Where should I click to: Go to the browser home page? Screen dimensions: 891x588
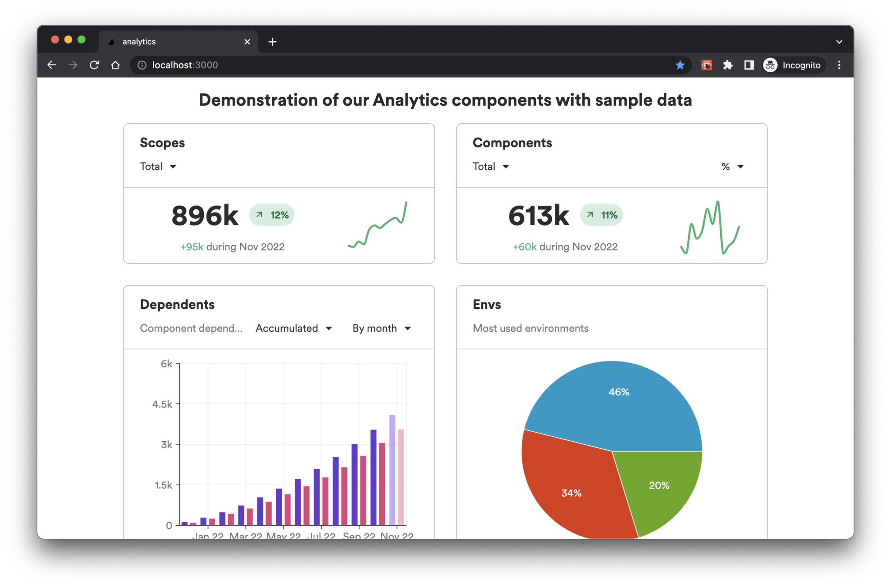click(115, 65)
